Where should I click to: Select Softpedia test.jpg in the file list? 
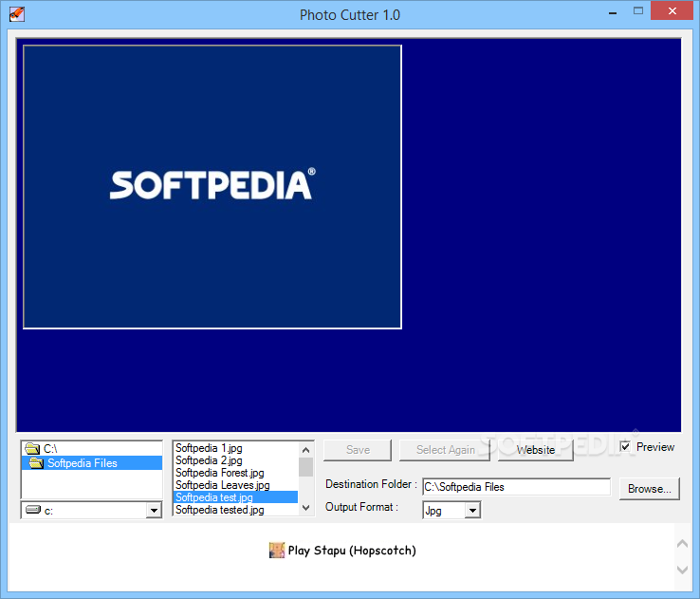236,497
